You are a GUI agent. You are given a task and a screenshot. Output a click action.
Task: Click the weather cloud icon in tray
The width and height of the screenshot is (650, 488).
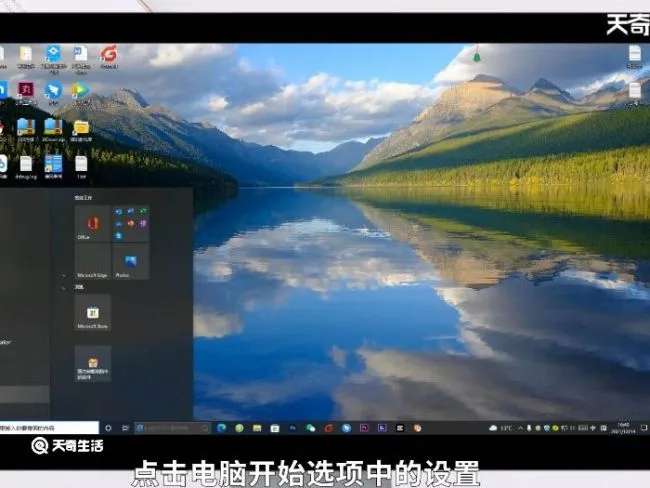[x=493, y=428]
